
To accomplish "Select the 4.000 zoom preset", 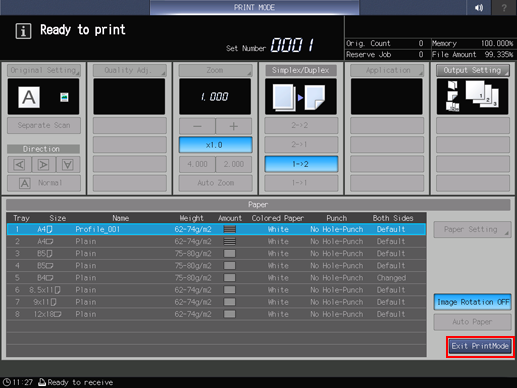I will coord(197,164).
